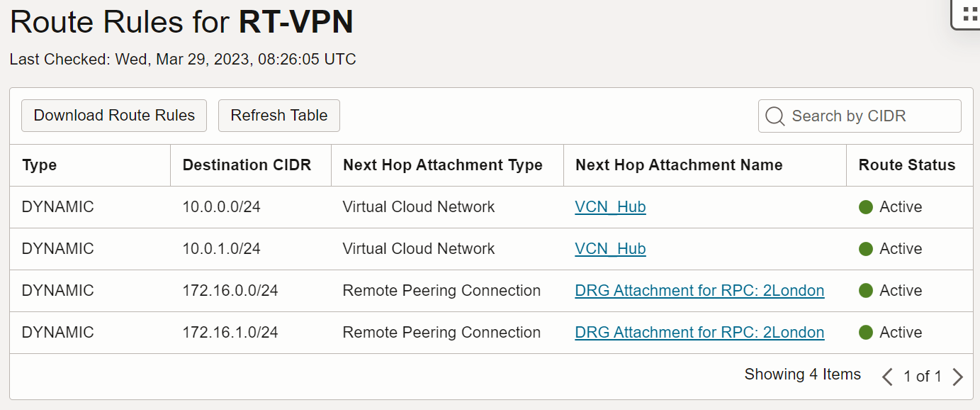
Task: Open VCN_Hub link for 10.0.1.0/24
Action: click(x=610, y=249)
